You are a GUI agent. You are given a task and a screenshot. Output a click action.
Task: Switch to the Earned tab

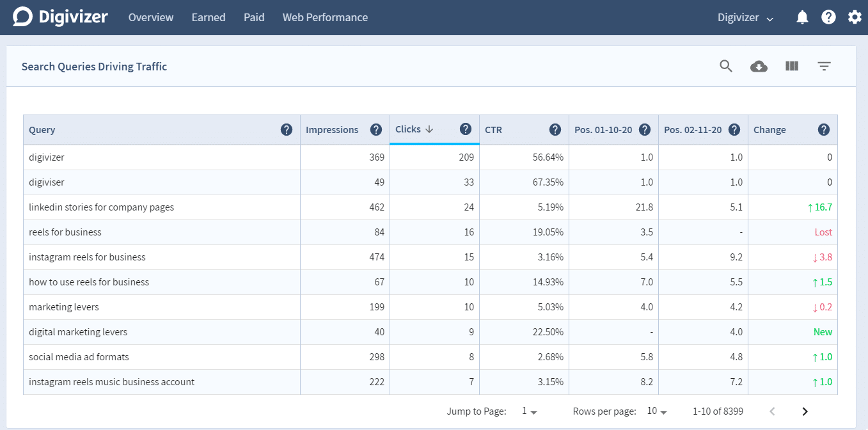(208, 17)
